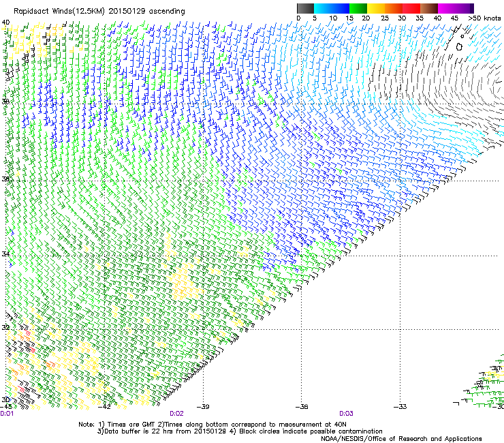Click the large black contamination circle near top right
Image resolution: width=504 pixels, height=443 pixels.
pos(459,47)
